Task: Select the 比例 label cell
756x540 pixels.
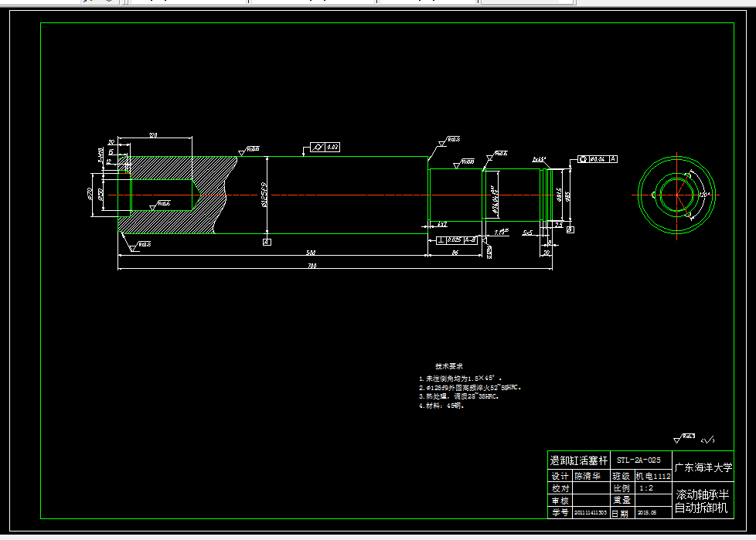Action: 621,488
